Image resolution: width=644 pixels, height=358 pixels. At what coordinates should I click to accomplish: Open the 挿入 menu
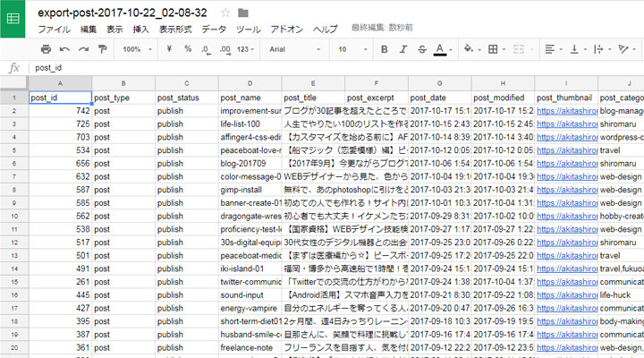pyautogui.click(x=141, y=30)
